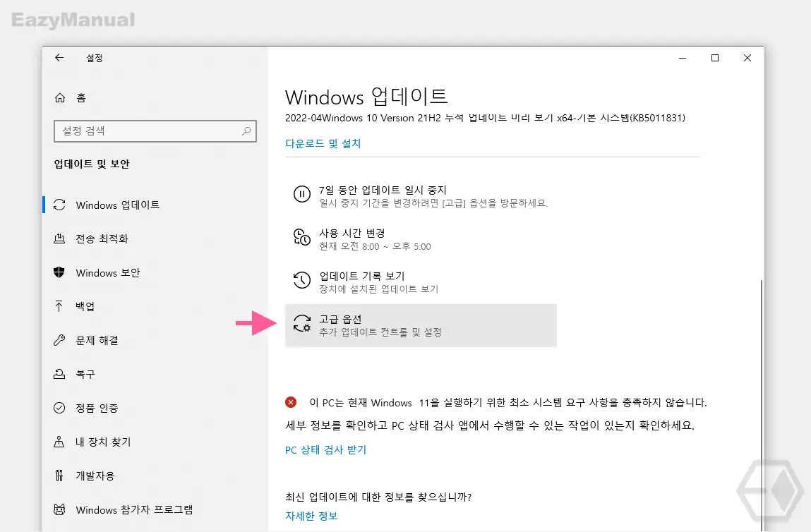This screenshot has height=532, width=811.
Task: Open 고급 옵션 settings
Action: [421, 325]
